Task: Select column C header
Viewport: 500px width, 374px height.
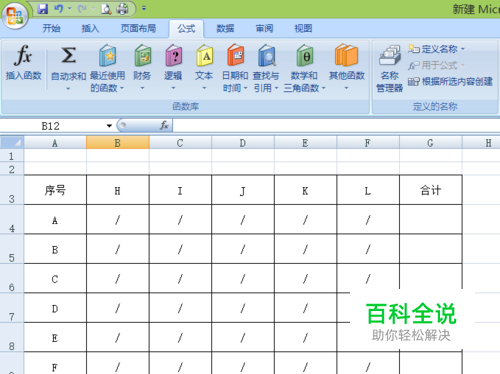Action: [x=180, y=143]
